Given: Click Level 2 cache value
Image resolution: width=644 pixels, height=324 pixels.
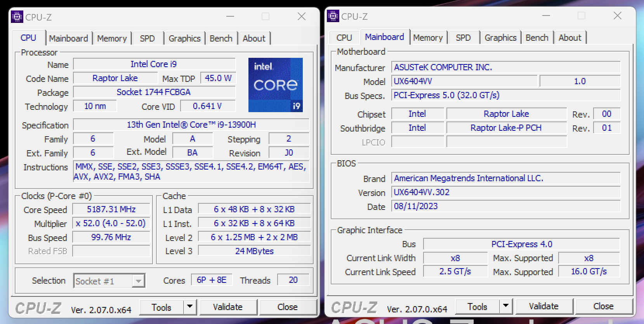Looking at the screenshot, I should 254,237.
